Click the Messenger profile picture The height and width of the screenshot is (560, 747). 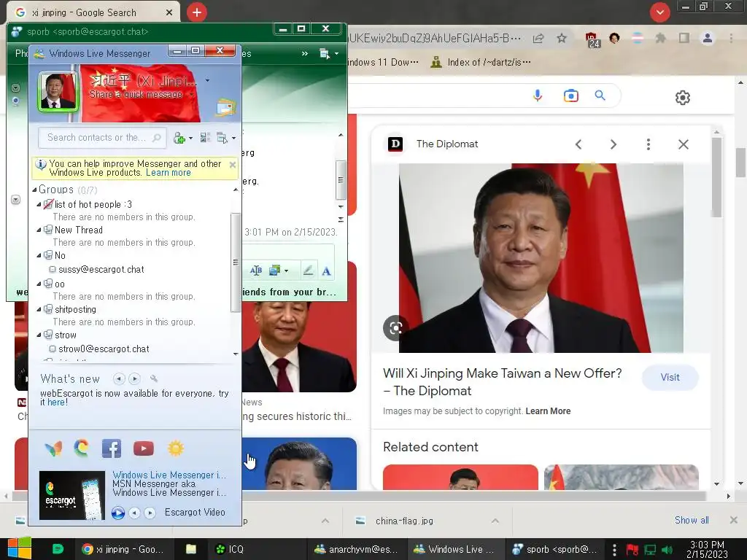point(58,92)
